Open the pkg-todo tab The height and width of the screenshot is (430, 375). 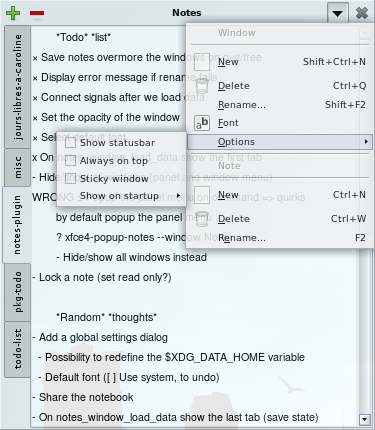18,292
